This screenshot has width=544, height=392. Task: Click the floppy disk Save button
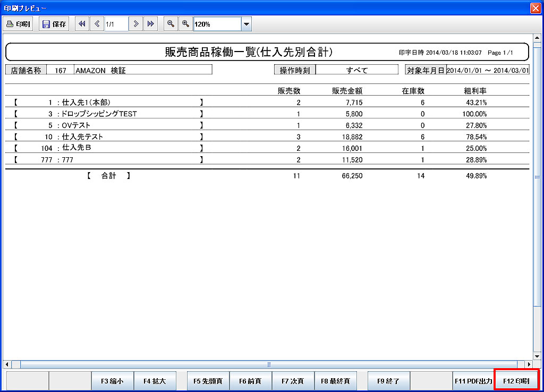pos(54,24)
